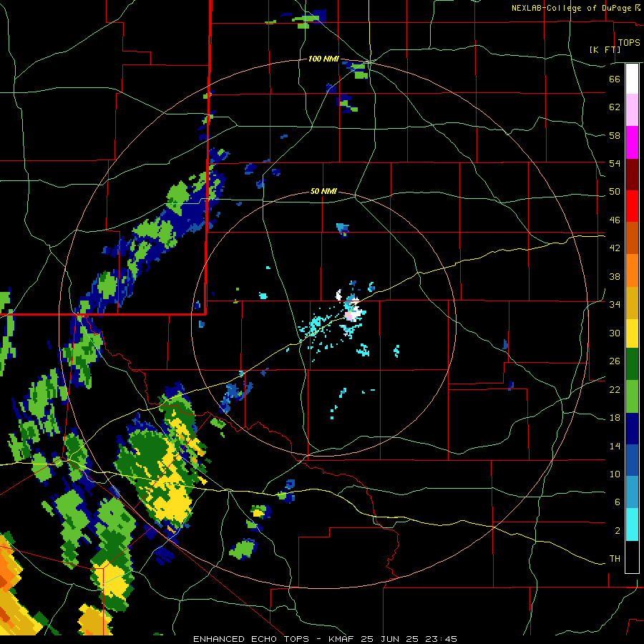Click the 34 legend value
This screenshot has height=644, width=644.
click(615, 305)
